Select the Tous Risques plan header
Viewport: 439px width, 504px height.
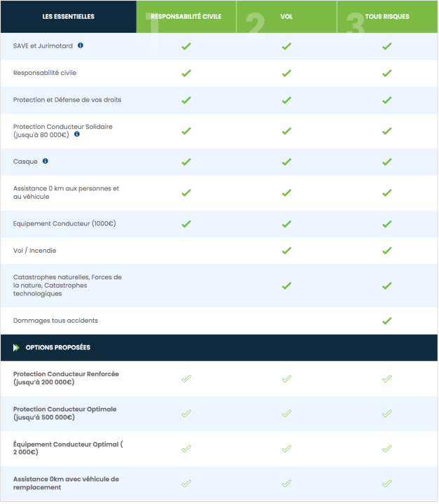pos(387,16)
